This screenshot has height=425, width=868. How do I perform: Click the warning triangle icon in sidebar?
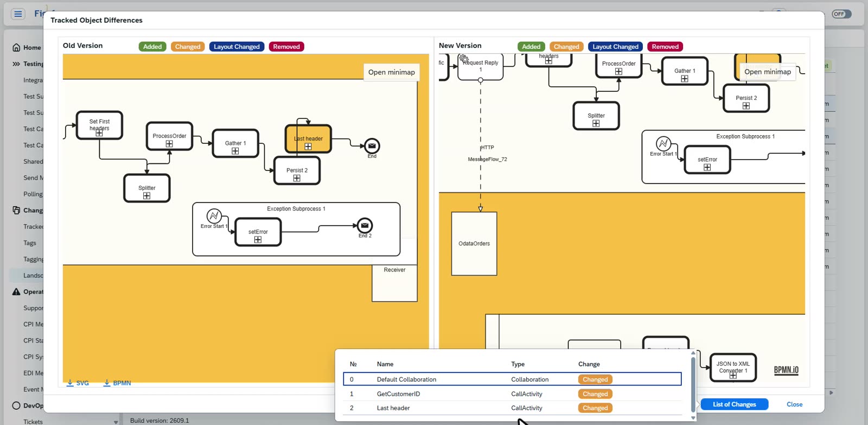tap(16, 292)
